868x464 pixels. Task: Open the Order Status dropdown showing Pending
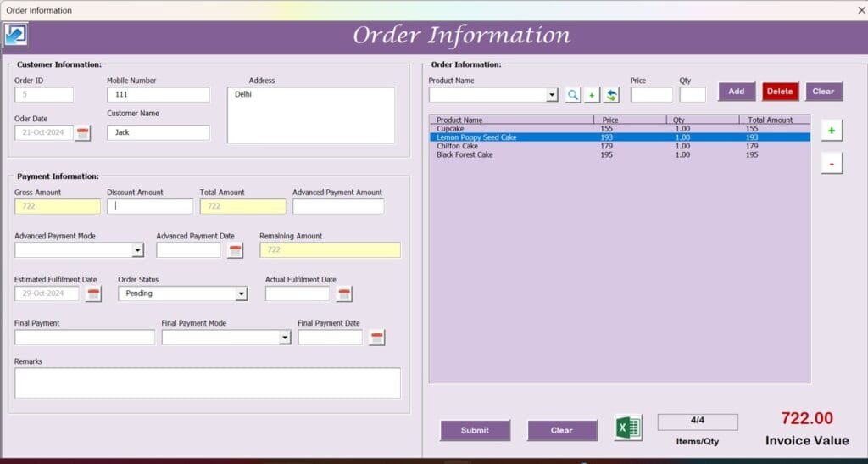pos(241,293)
